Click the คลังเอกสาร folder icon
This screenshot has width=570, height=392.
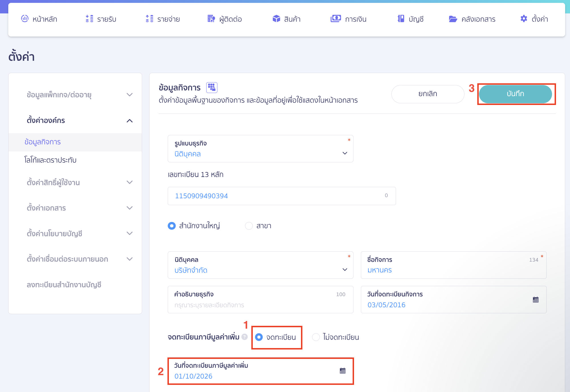[453, 19]
